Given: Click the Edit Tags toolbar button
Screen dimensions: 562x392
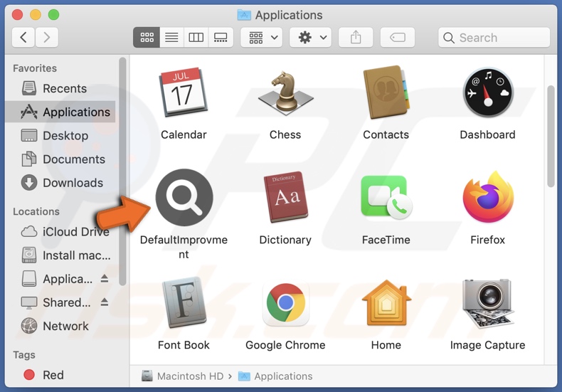Looking at the screenshot, I should point(398,37).
